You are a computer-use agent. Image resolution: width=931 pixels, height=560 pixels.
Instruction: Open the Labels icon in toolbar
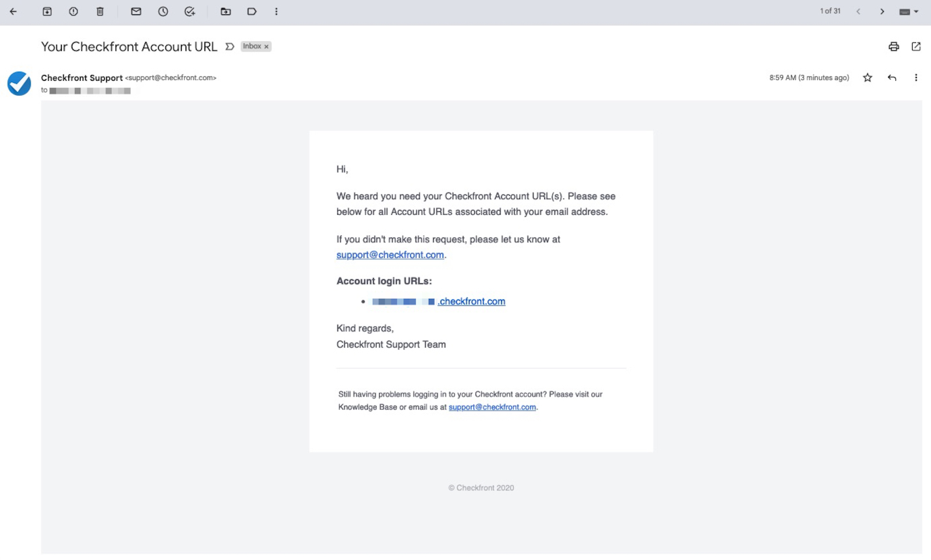point(252,12)
